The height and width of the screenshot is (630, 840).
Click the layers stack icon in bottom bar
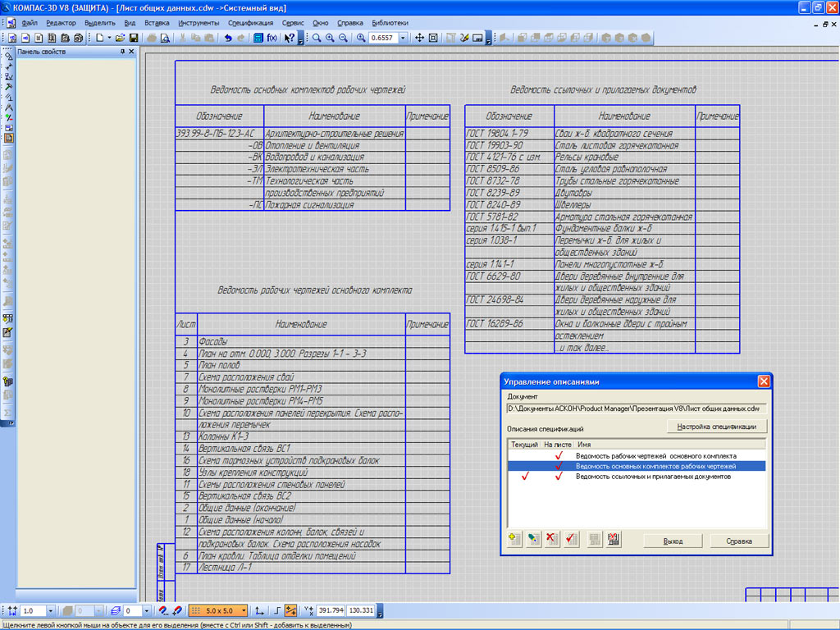pyautogui.click(x=115, y=610)
